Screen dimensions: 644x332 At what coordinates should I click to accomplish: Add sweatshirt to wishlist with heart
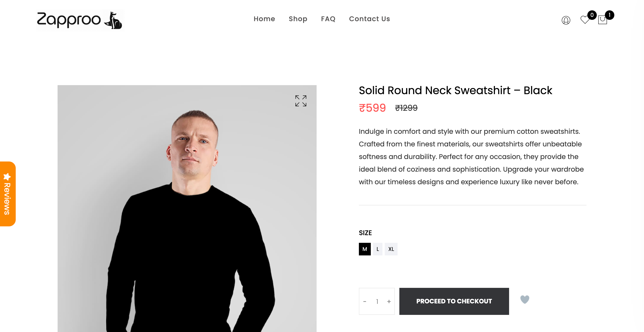point(525,299)
